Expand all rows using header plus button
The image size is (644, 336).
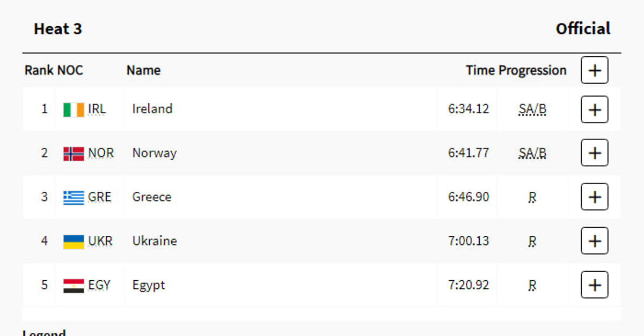594,70
